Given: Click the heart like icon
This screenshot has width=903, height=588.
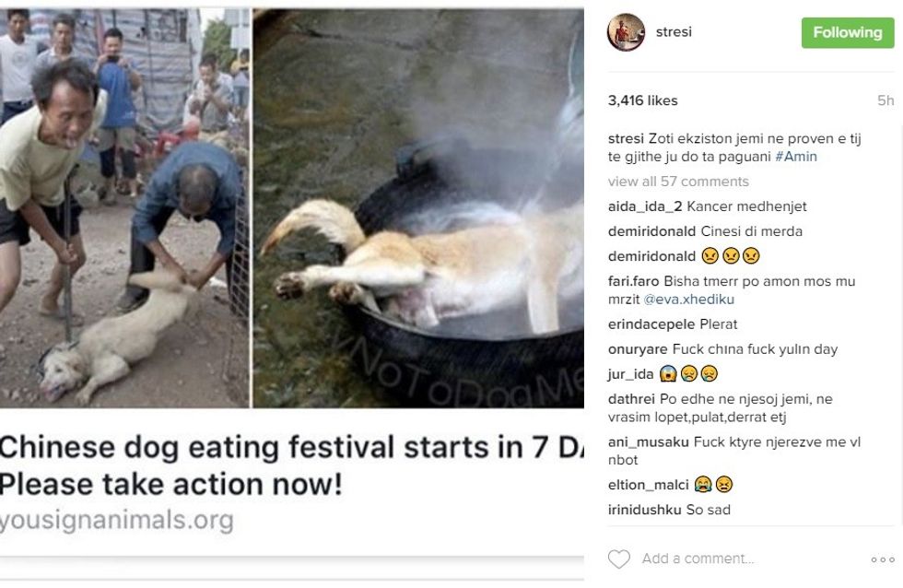Looking at the screenshot, I should tap(619, 559).
